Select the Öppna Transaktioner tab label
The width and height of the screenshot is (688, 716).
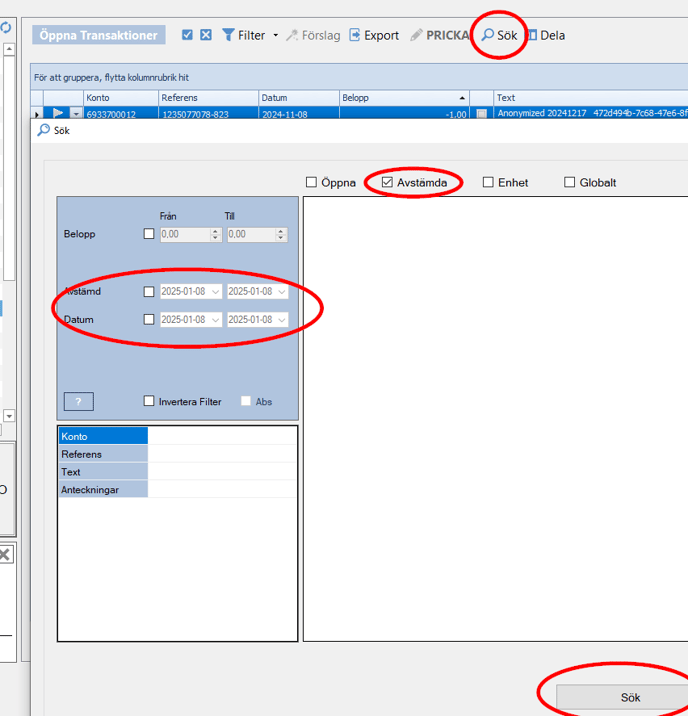pyautogui.click(x=99, y=35)
